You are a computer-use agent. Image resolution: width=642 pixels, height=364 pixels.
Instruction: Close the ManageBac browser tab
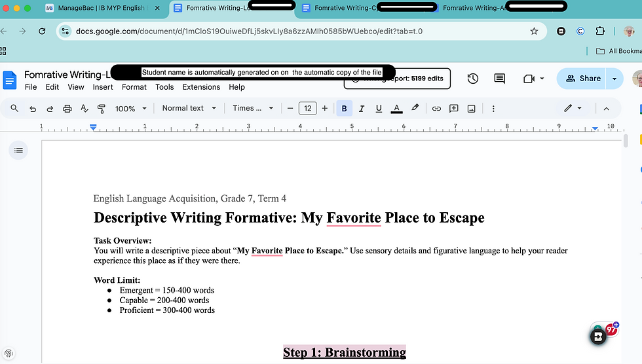pos(157,8)
